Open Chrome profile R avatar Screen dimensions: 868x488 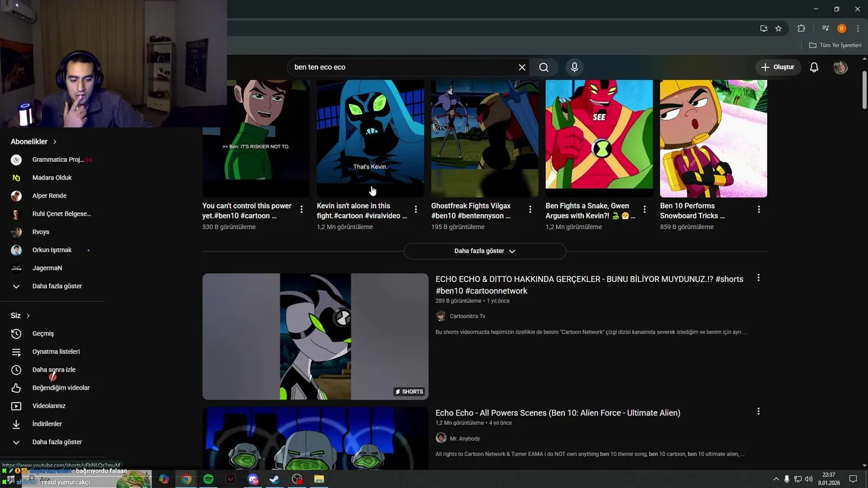[x=842, y=28]
